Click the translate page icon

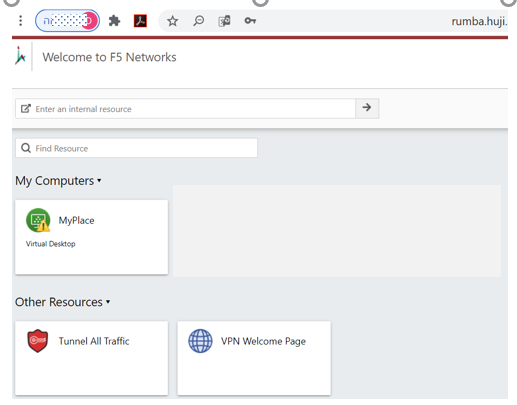(224, 21)
